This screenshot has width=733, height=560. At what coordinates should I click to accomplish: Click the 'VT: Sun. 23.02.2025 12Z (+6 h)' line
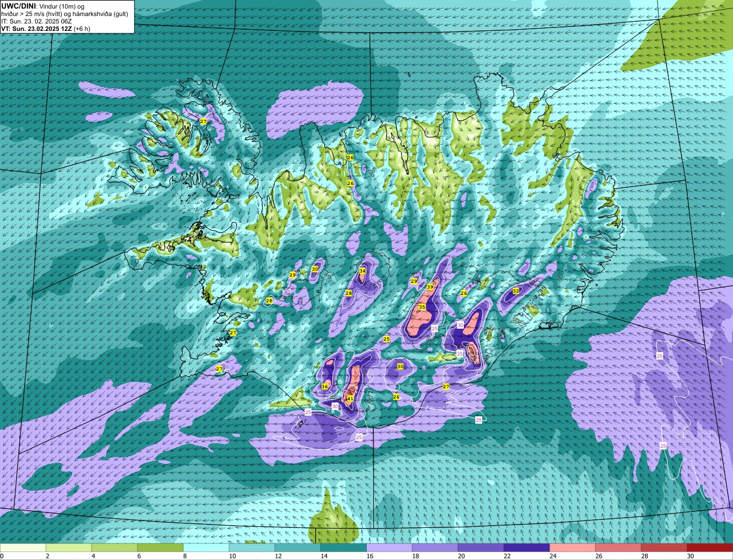[x=46, y=29]
